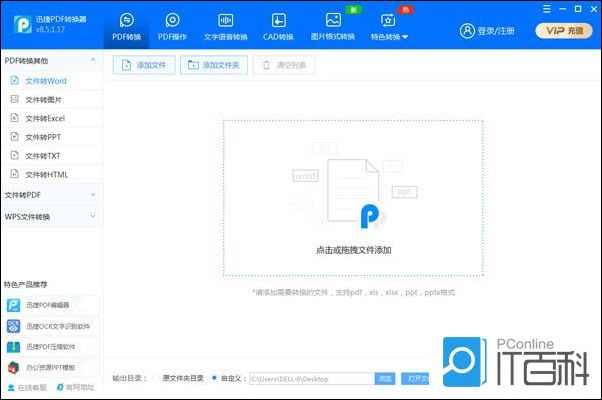
Task: Click the 在线客服 link
Action: (27, 387)
